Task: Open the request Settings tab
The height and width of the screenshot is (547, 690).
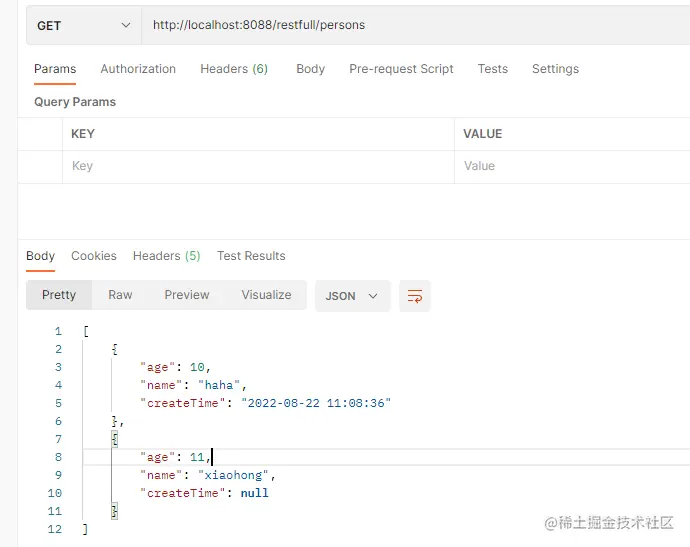Action: 555,69
